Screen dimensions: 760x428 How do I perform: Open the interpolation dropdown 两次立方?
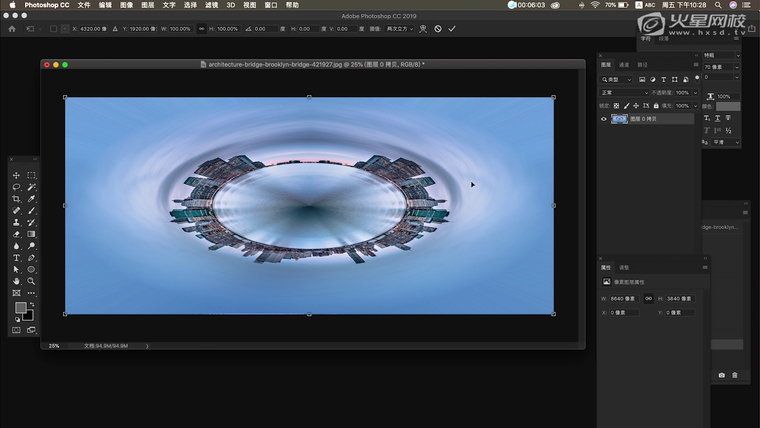[397, 29]
